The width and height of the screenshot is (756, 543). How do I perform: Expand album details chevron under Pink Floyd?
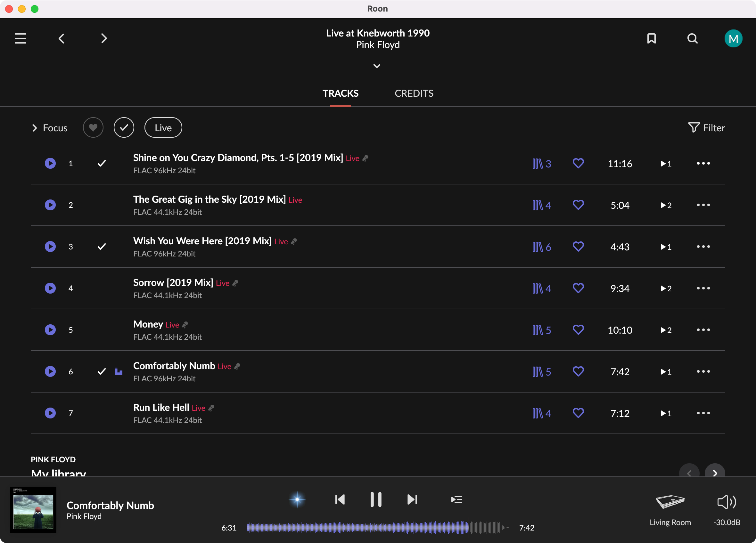click(x=377, y=66)
